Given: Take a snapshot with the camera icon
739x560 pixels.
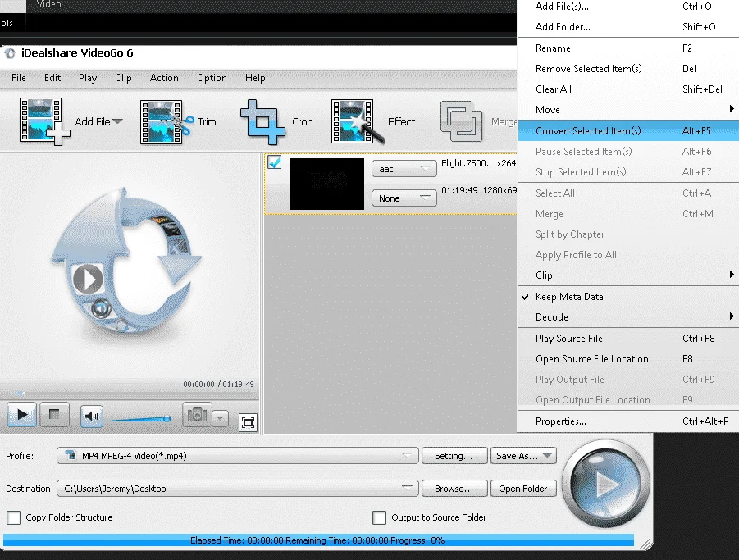Looking at the screenshot, I should [197, 415].
